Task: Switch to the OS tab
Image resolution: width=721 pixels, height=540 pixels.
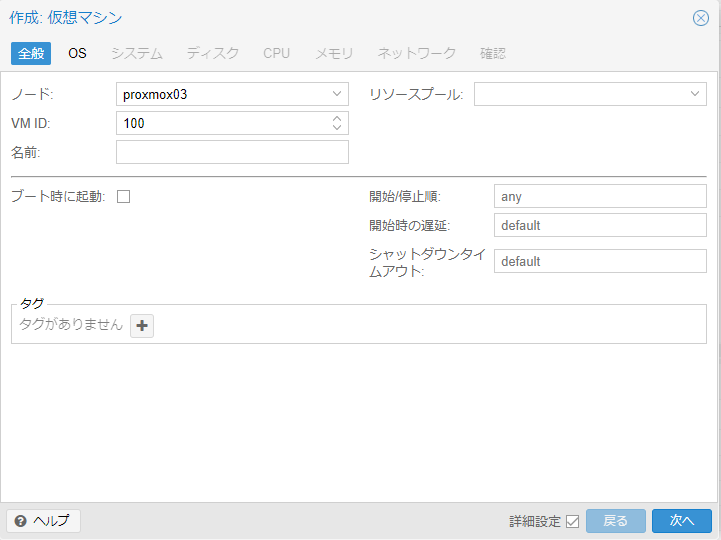Action: [77, 53]
